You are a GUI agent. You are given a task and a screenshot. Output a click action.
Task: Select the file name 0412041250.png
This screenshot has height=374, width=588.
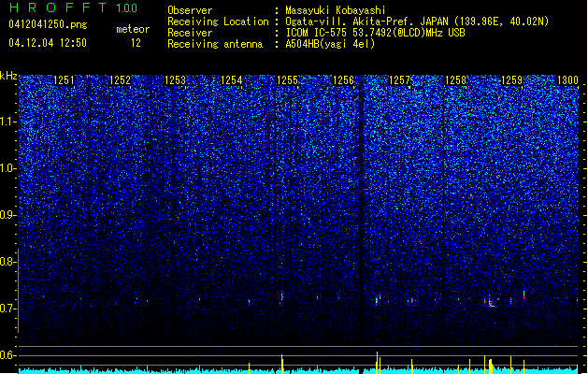tap(48, 24)
